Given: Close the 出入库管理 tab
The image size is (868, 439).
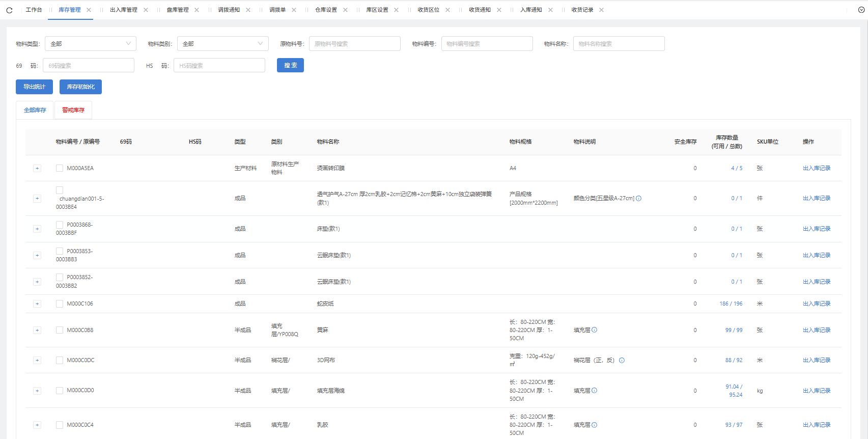Looking at the screenshot, I should (x=146, y=10).
